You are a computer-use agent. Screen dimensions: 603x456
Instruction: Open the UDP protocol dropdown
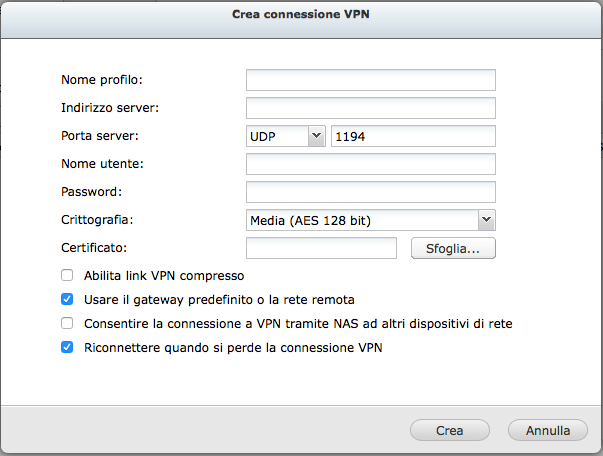(285, 136)
